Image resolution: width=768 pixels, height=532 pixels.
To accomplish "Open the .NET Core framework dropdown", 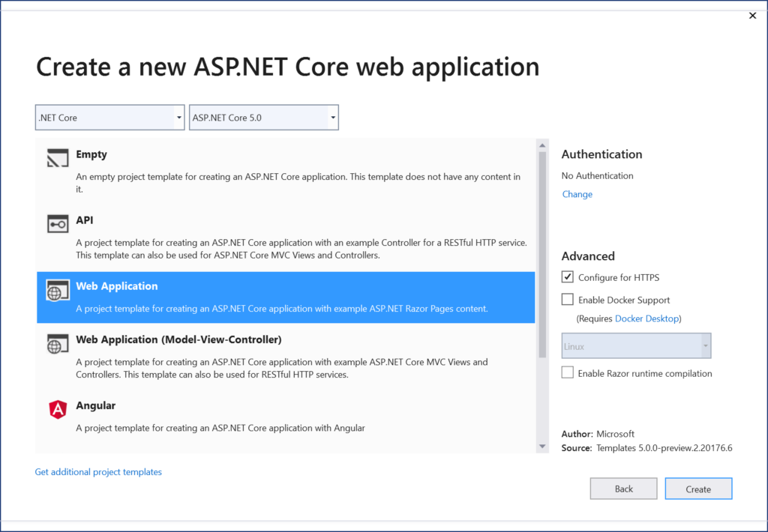I will [109, 118].
